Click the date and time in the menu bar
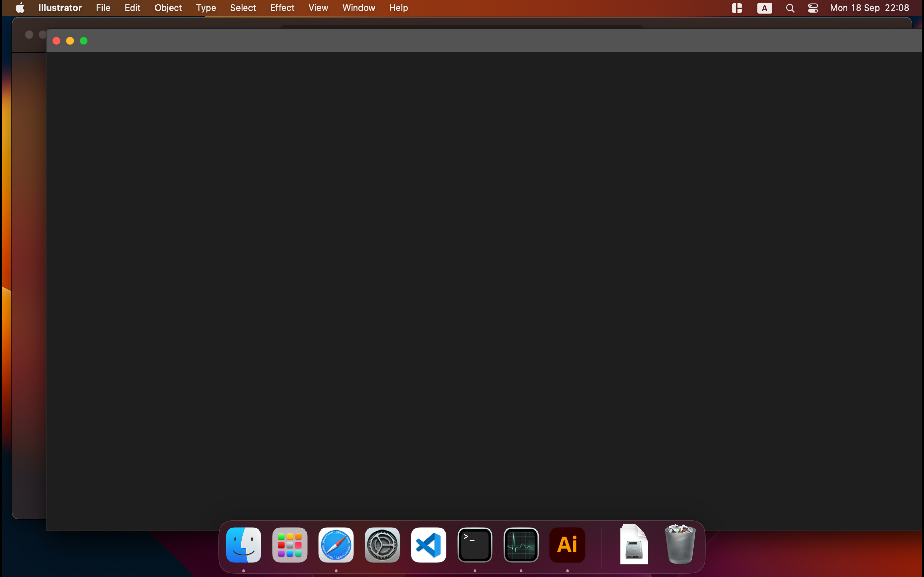The width and height of the screenshot is (924, 577). [870, 8]
